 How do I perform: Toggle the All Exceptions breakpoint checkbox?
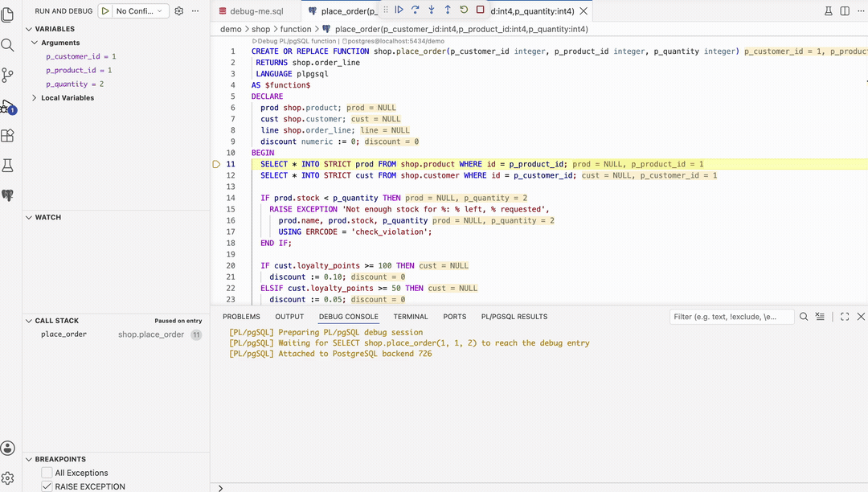[x=47, y=473]
